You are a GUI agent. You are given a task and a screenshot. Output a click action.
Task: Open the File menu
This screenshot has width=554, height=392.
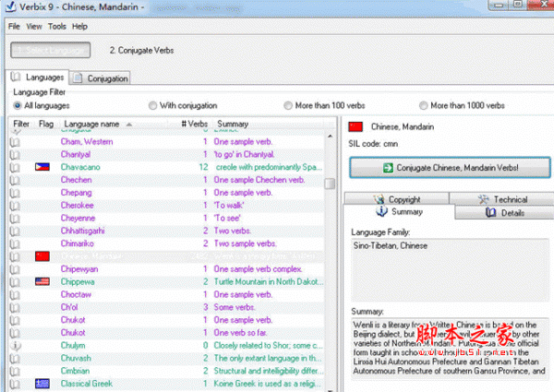[x=14, y=27]
